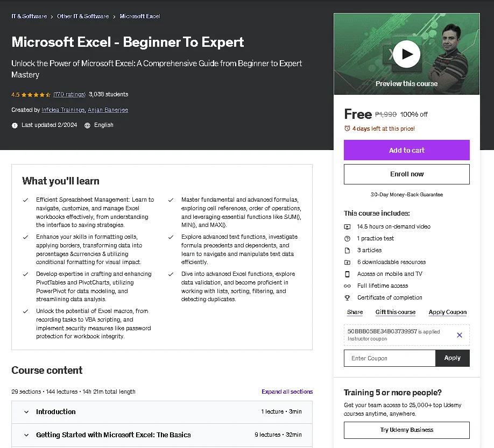This screenshot has height=448, width=494.
Task: Click the on-demand video icon
Action: [x=347, y=226]
